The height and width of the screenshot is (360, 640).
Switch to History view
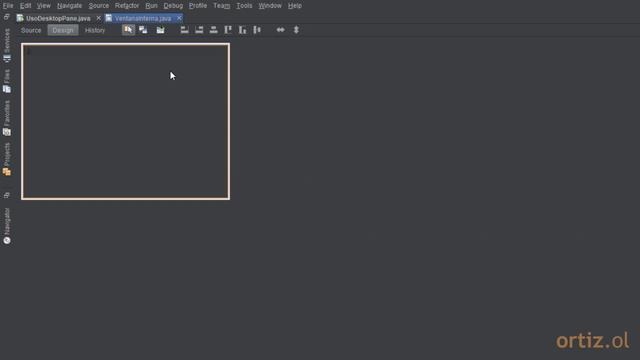[95, 30]
